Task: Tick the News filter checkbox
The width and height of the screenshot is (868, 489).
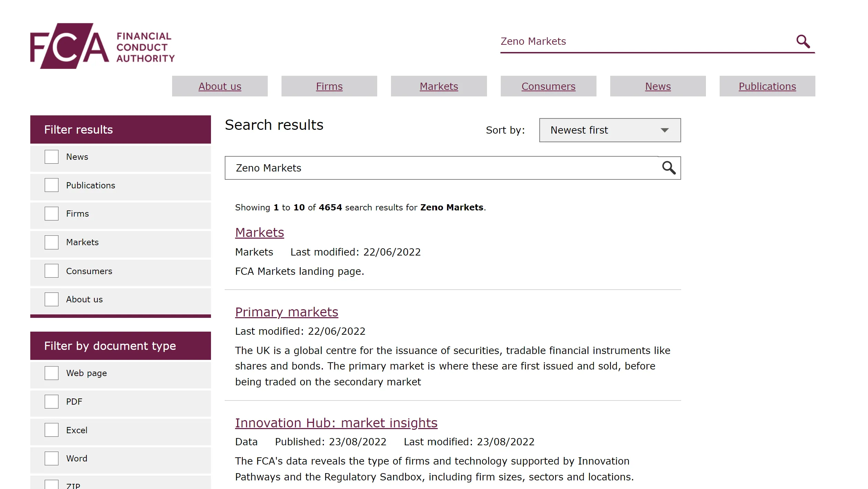Action: (x=52, y=157)
